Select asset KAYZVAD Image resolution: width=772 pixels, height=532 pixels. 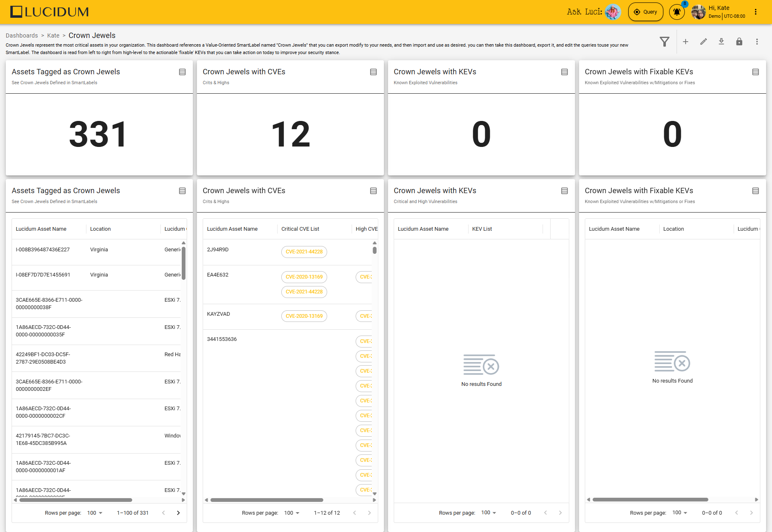pyautogui.click(x=219, y=314)
